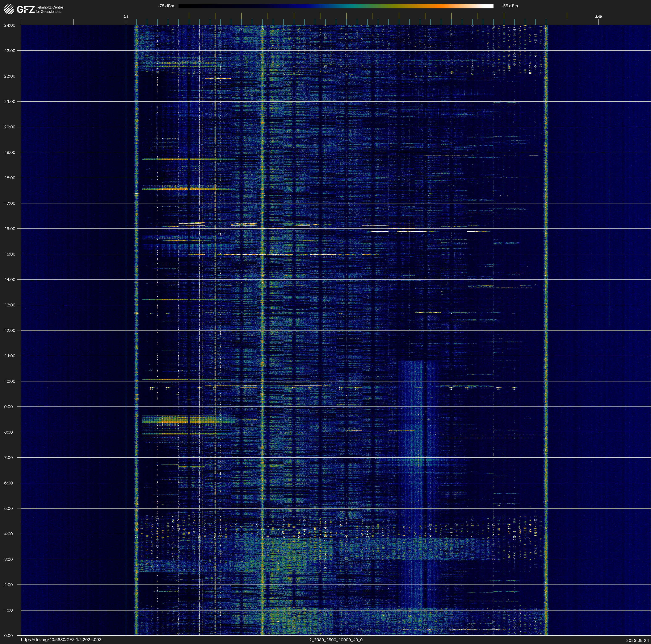Viewport: 651px width, 644px height.
Task: Select the 16:00 time axis label
Action: point(9,229)
